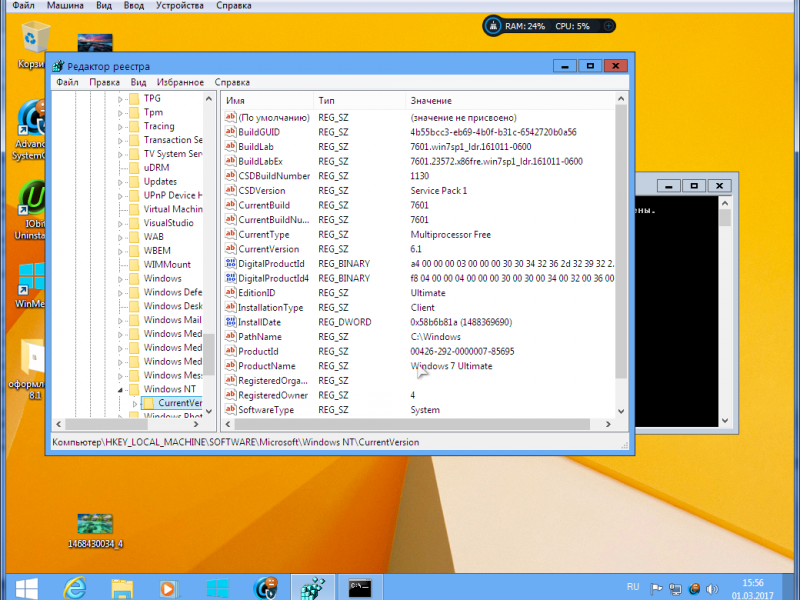Select the WIMMount tree item

click(167, 264)
